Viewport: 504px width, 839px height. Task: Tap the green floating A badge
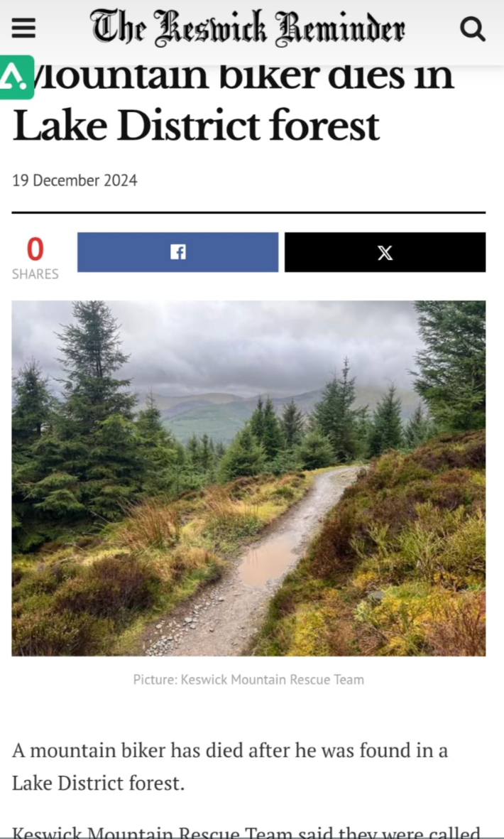coord(16,77)
